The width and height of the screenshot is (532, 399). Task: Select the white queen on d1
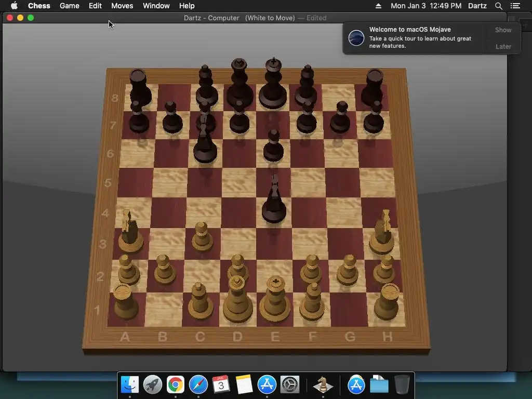click(x=237, y=300)
